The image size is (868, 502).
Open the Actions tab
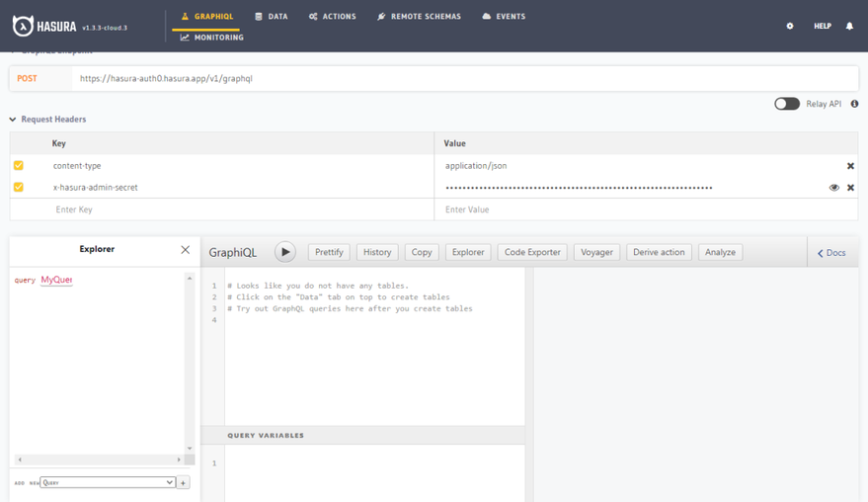332,17
